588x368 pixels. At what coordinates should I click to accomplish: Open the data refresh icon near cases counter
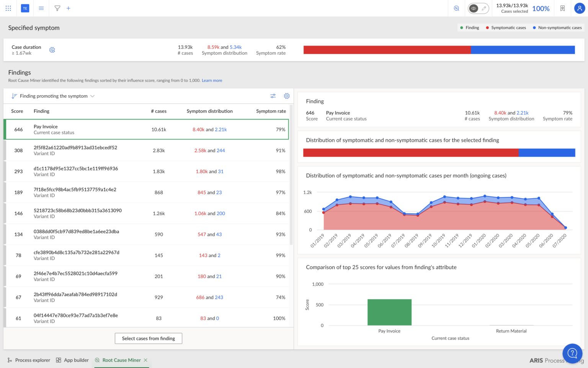(456, 8)
